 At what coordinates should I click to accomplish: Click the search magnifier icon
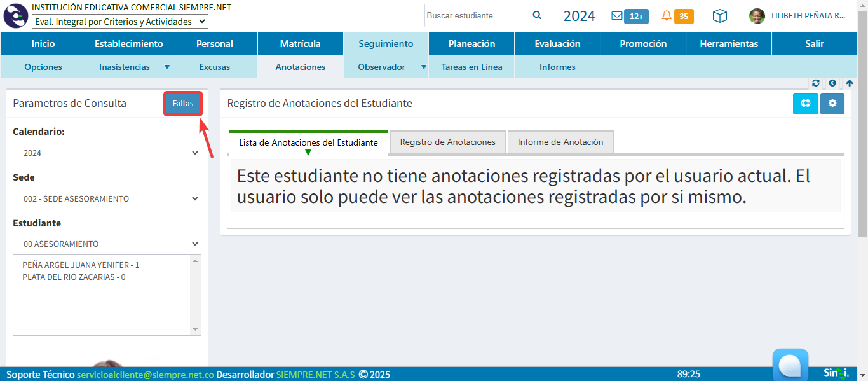pyautogui.click(x=537, y=15)
